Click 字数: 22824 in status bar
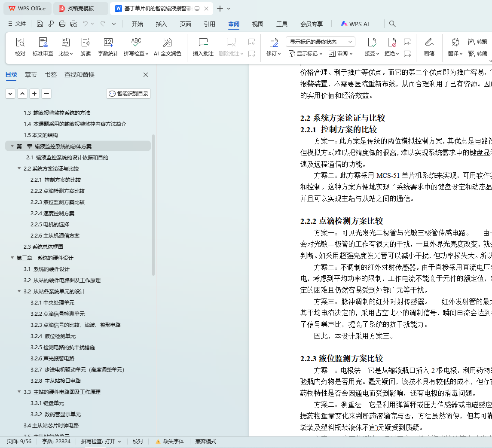This screenshot has height=448, width=492. tap(56, 442)
